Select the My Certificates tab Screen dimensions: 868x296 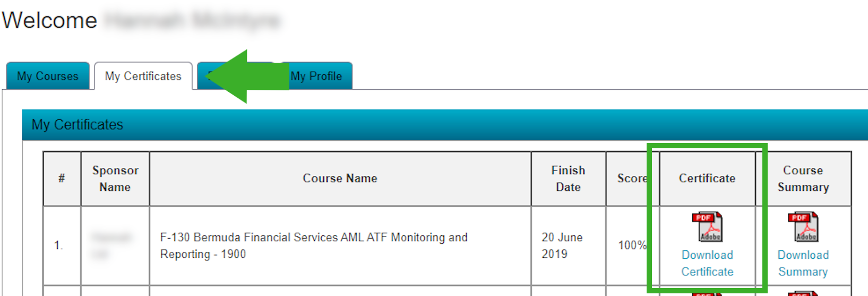coord(143,76)
